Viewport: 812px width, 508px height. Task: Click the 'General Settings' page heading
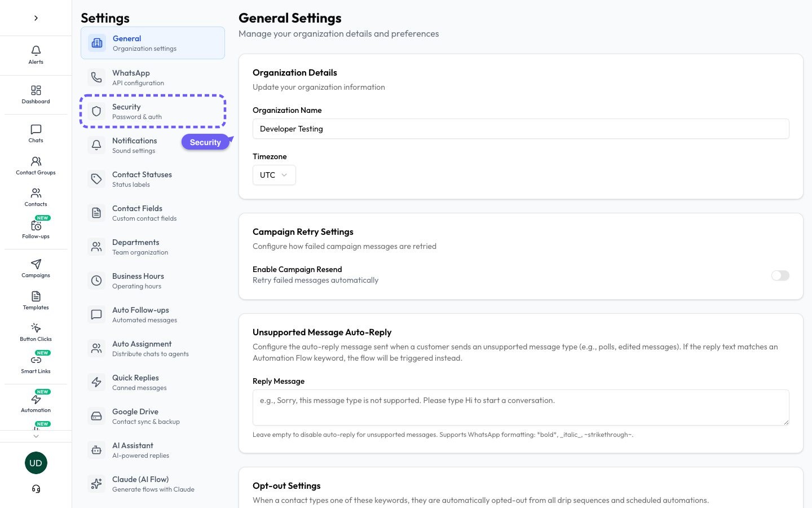[290, 18]
